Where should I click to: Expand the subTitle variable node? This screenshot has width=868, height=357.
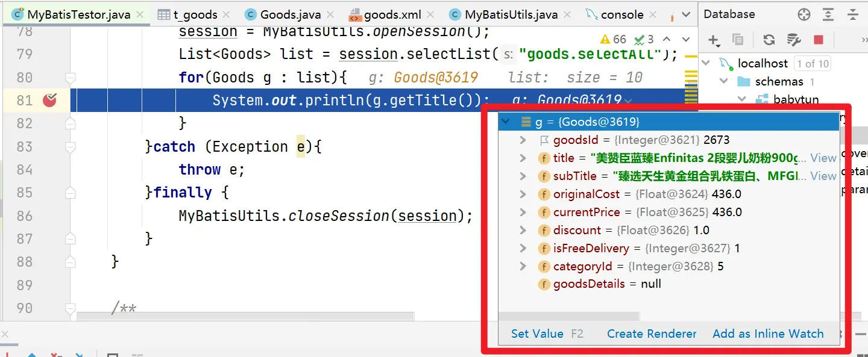pos(523,176)
